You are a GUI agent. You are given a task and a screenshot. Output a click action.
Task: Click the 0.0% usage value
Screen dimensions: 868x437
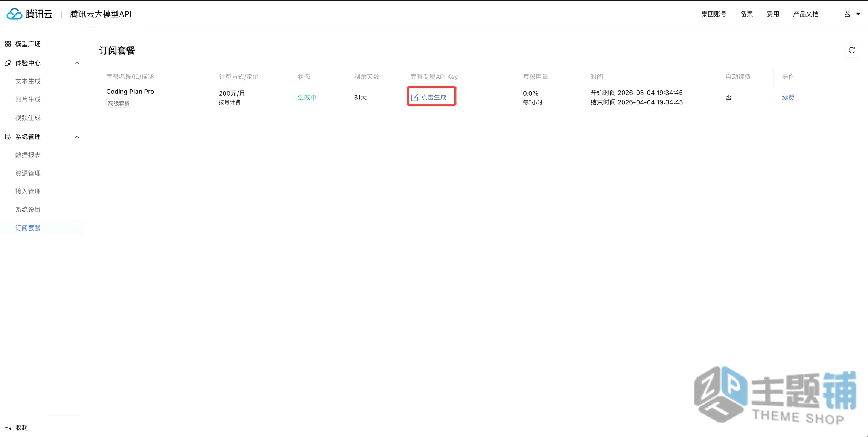tap(530, 93)
